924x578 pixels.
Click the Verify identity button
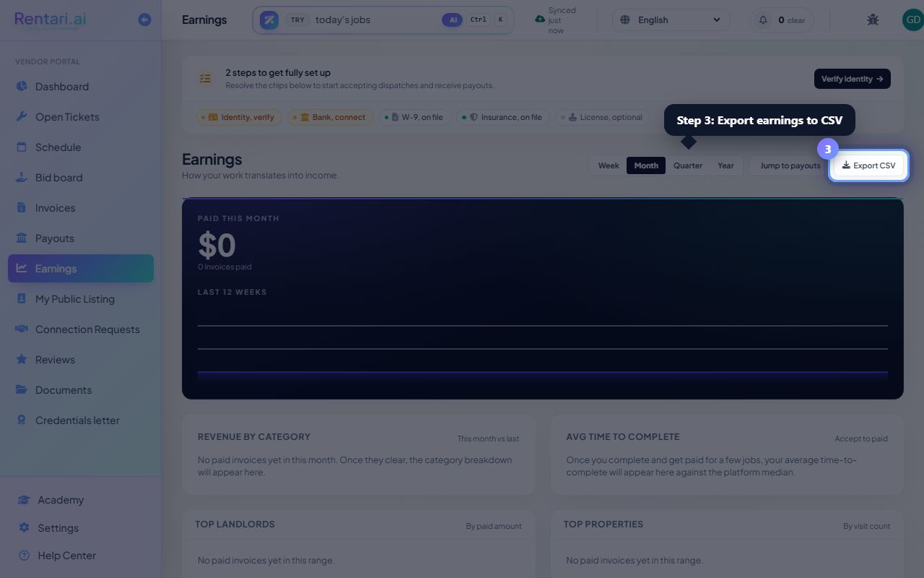pos(852,79)
